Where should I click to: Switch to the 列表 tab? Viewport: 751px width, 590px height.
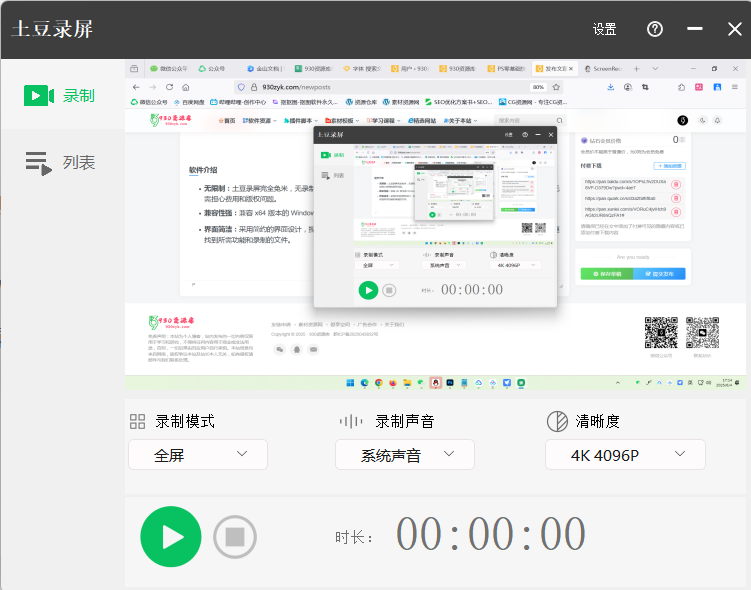click(x=62, y=162)
